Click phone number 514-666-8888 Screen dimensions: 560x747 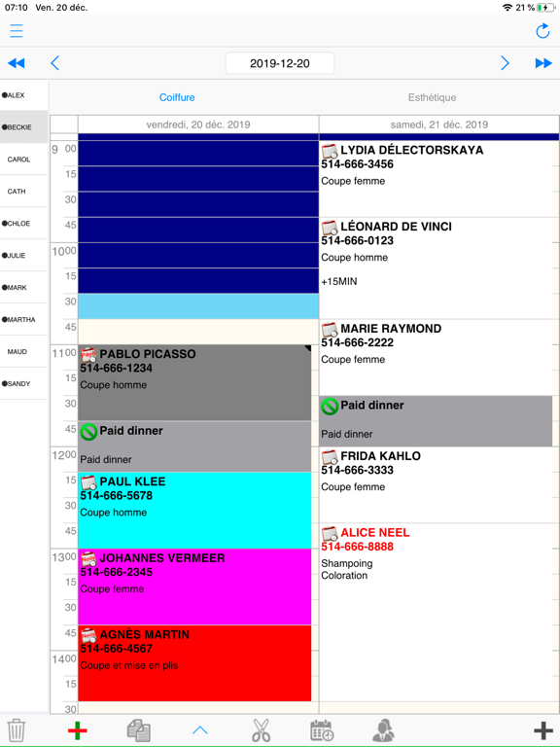pyautogui.click(x=357, y=547)
